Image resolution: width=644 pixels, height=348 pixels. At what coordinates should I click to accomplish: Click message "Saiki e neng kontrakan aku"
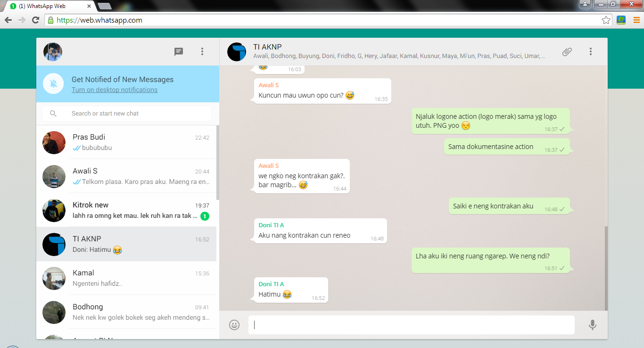click(x=509, y=206)
